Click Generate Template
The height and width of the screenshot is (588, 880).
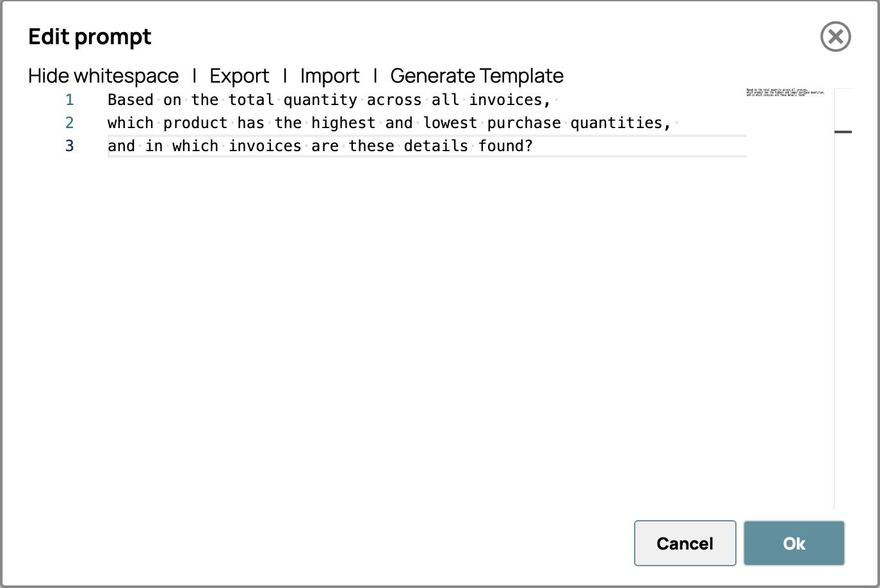[477, 76]
